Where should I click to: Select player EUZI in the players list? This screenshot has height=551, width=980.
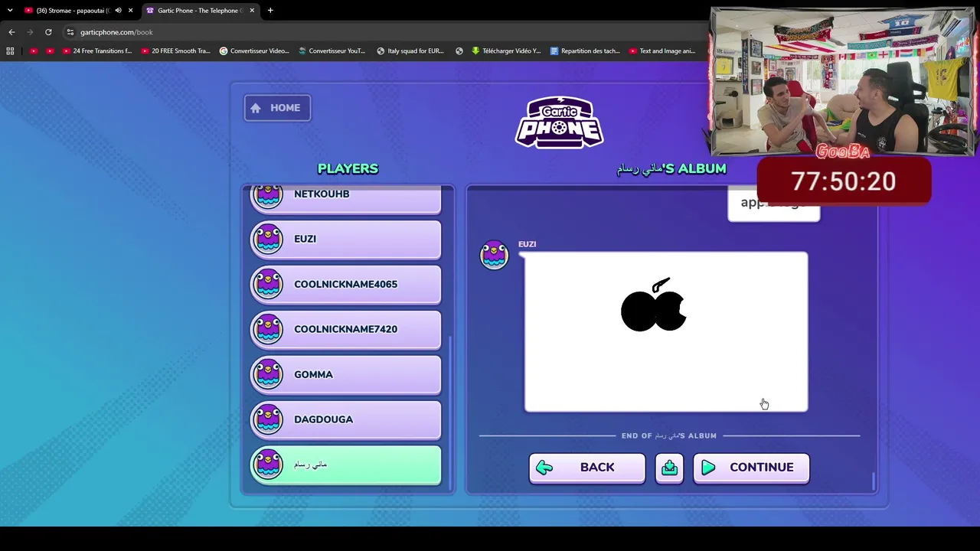(x=345, y=240)
